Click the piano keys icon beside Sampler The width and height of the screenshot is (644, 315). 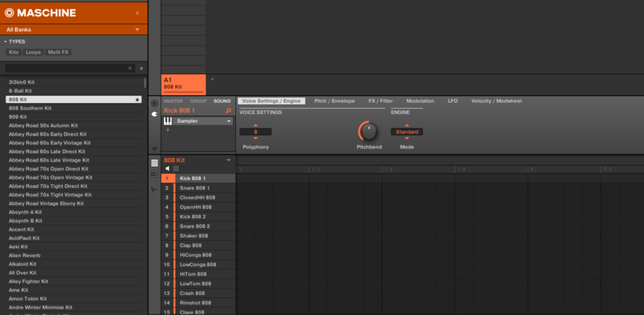[168, 121]
